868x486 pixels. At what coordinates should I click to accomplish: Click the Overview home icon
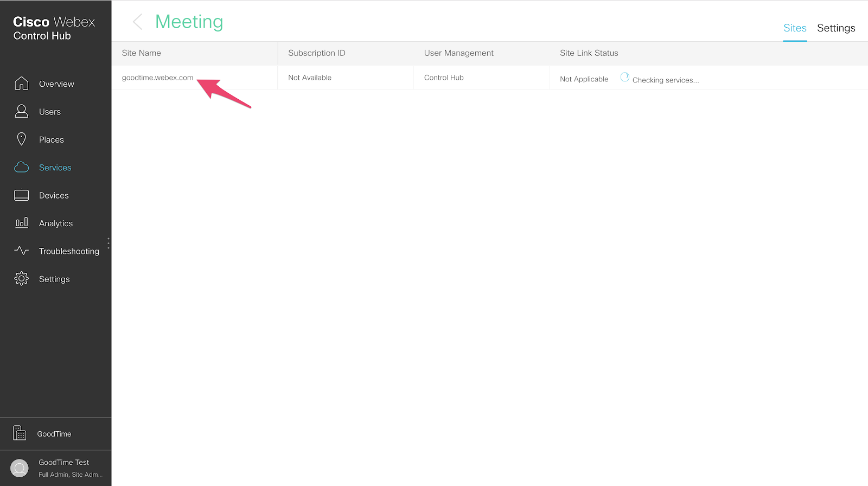click(21, 83)
